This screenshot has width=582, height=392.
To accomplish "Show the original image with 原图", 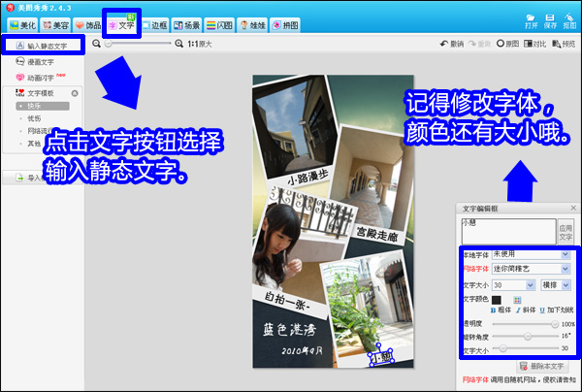I will [501, 45].
